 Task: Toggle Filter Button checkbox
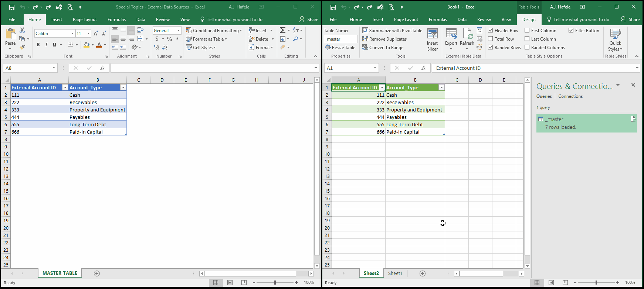[571, 30]
